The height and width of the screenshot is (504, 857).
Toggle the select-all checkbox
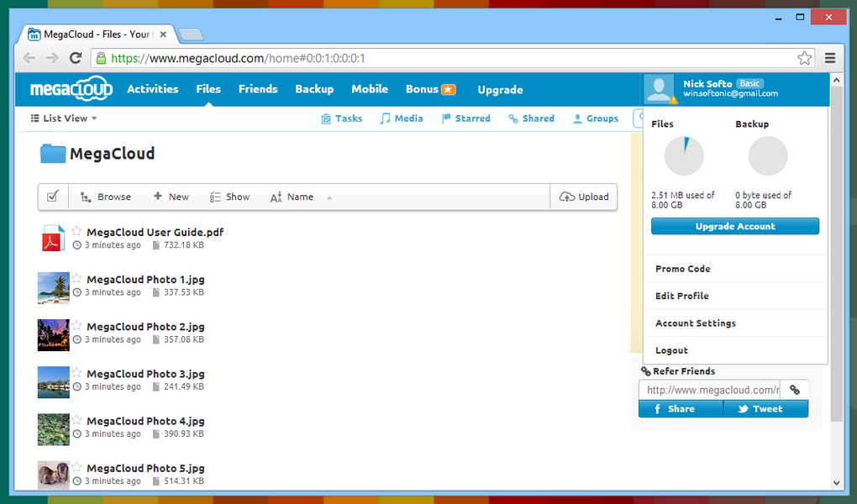52,197
